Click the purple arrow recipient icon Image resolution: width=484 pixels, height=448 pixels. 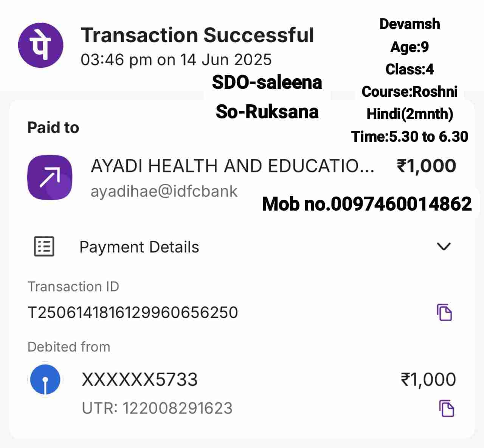(50, 177)
